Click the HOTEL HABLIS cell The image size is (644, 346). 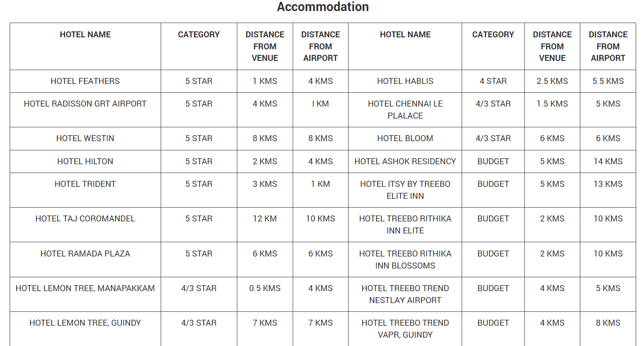pyautogui.click(x=405, y=81)
